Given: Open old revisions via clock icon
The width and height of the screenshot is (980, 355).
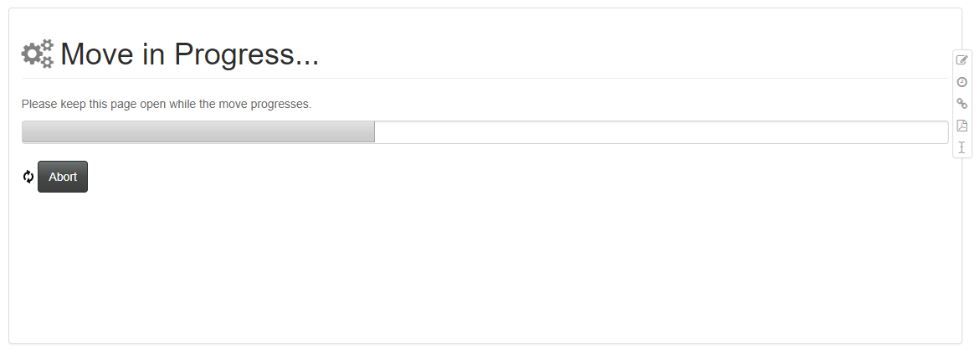Looking at the screenshot, I should (x=962, y=82).
